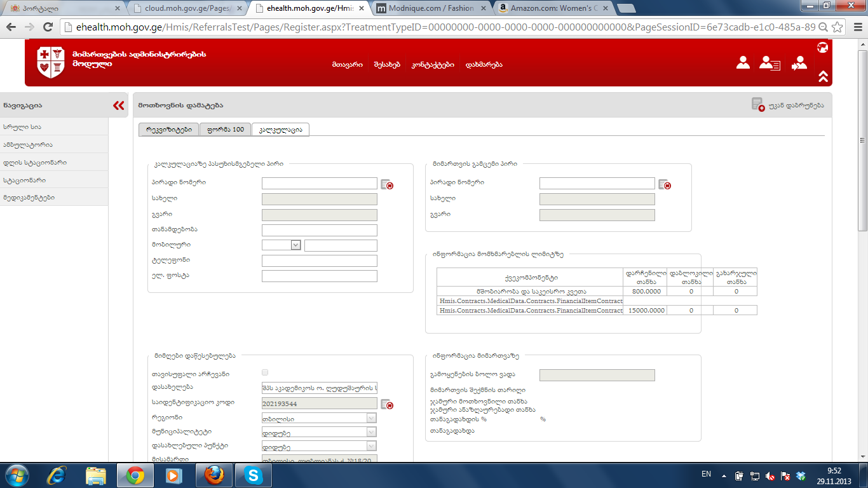Image resolution: width=868 pixels, height=488 pixels.
Task: Toggle the თავისუფალი არჩევანი checkbox
Action: pos(265,372)
